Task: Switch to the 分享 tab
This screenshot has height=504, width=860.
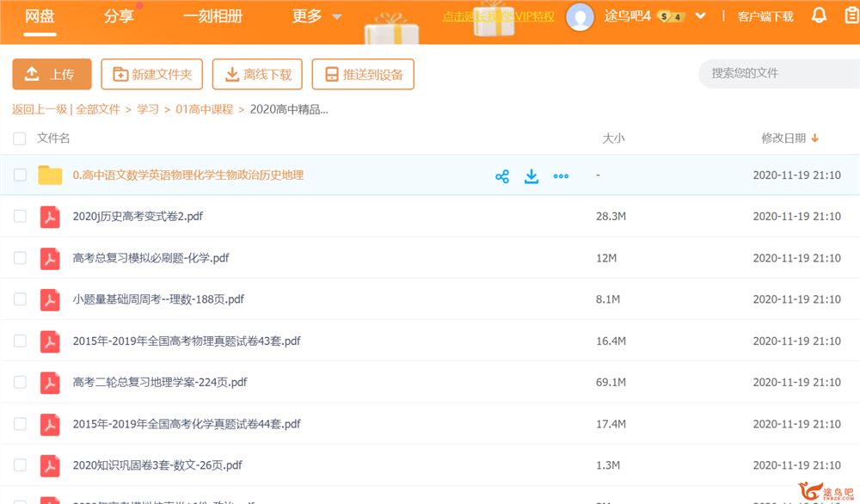Action: (119, 16)
